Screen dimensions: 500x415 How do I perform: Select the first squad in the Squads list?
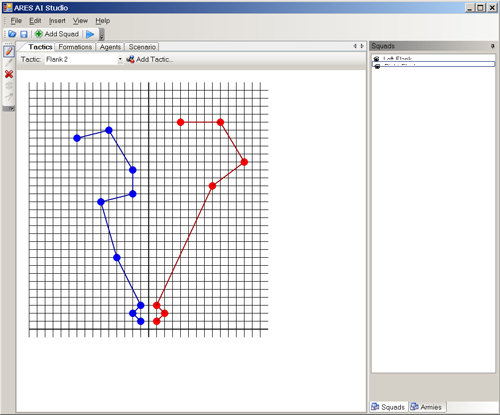433,59
